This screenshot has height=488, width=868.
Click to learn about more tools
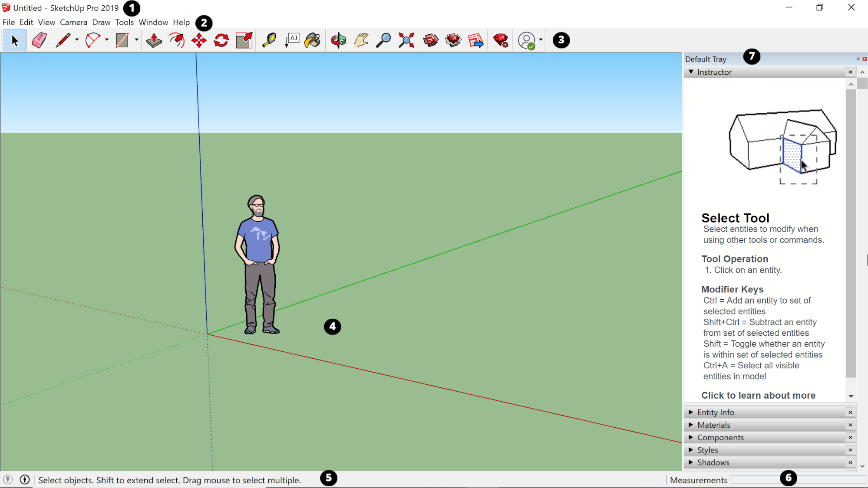pos(758,395)
